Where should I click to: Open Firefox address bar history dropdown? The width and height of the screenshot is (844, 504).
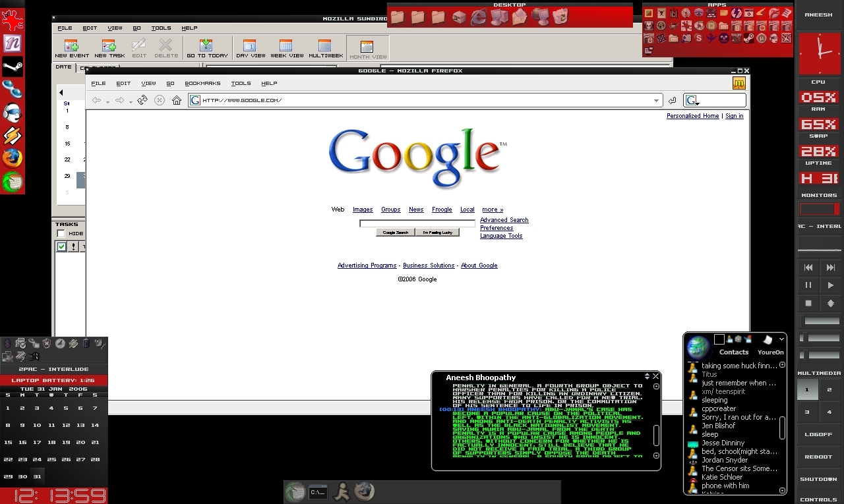pos(656,101)
